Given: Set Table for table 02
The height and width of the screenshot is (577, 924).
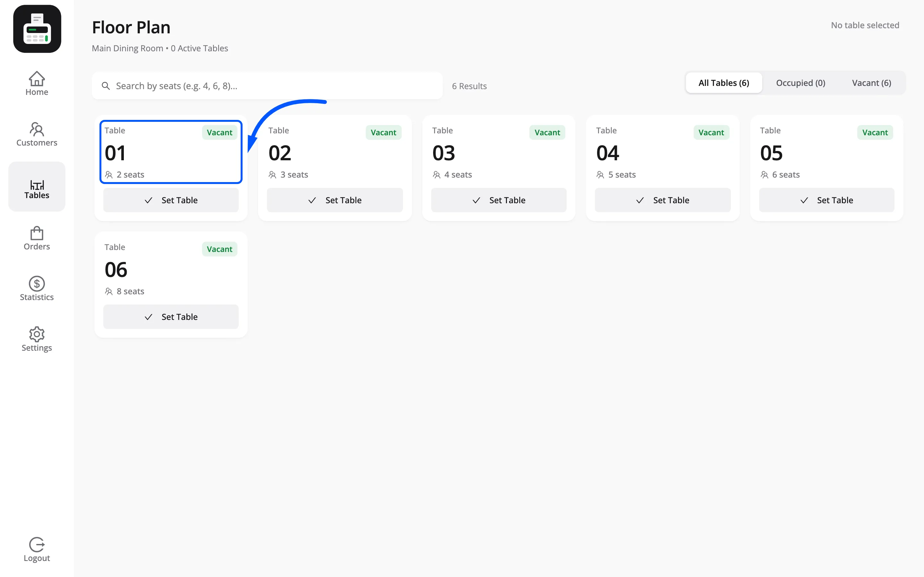Looking at the screenshot, I should (335, 200).
